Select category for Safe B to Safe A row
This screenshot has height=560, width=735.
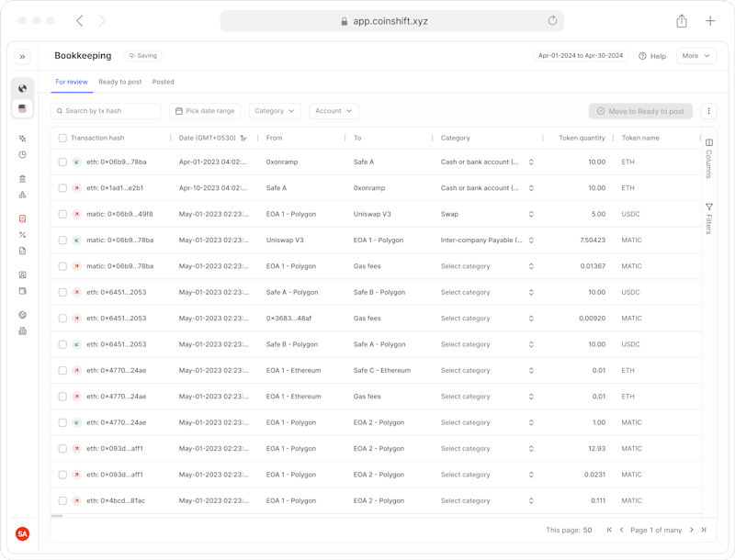click(x=487, y=344)
